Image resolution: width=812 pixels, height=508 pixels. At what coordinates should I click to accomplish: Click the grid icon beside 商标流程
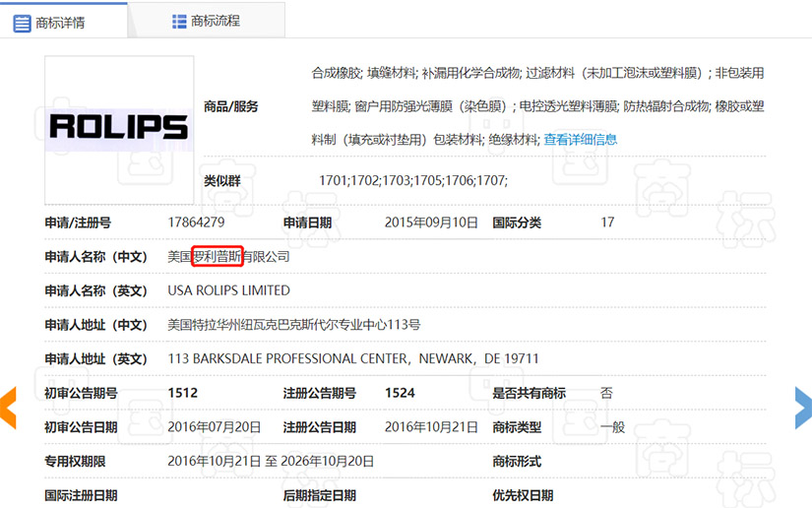(179, 21)
